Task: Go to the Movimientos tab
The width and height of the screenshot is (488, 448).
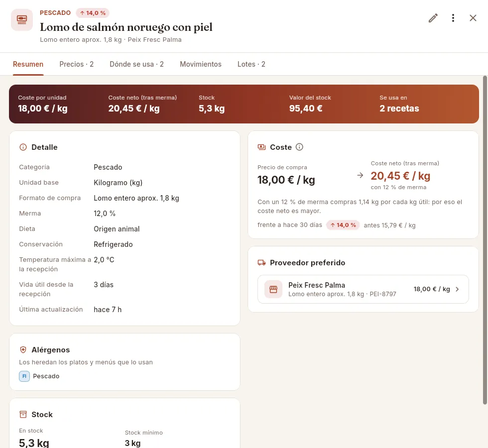Action: coord(200,64)
